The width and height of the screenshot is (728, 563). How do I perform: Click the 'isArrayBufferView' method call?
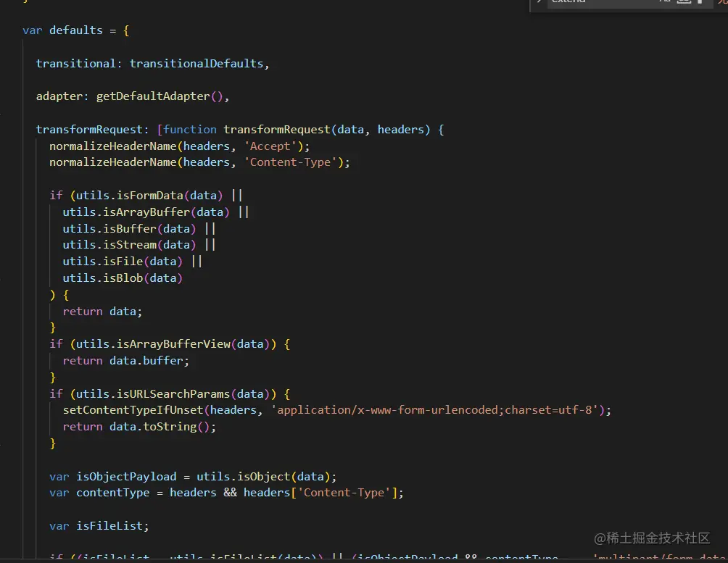pyautogui.click(x=173, y=344)
